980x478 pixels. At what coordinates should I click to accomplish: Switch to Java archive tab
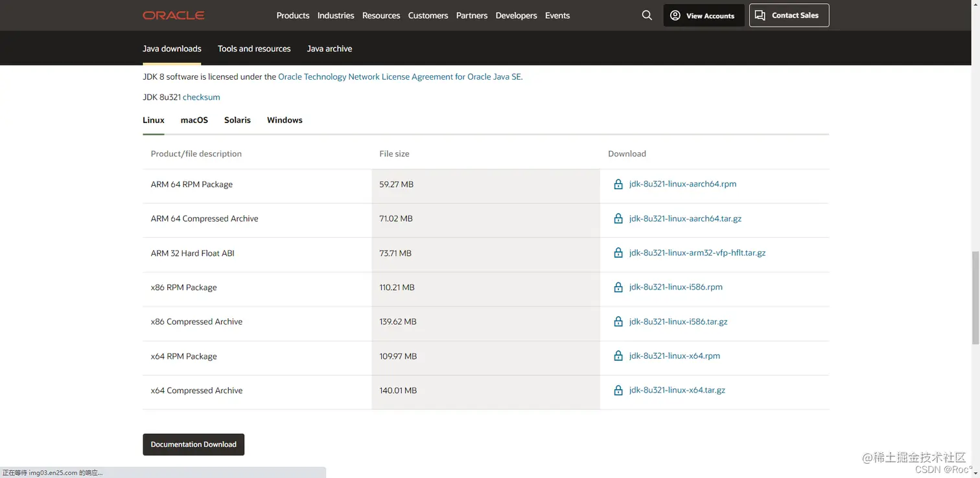click(329, 49)
